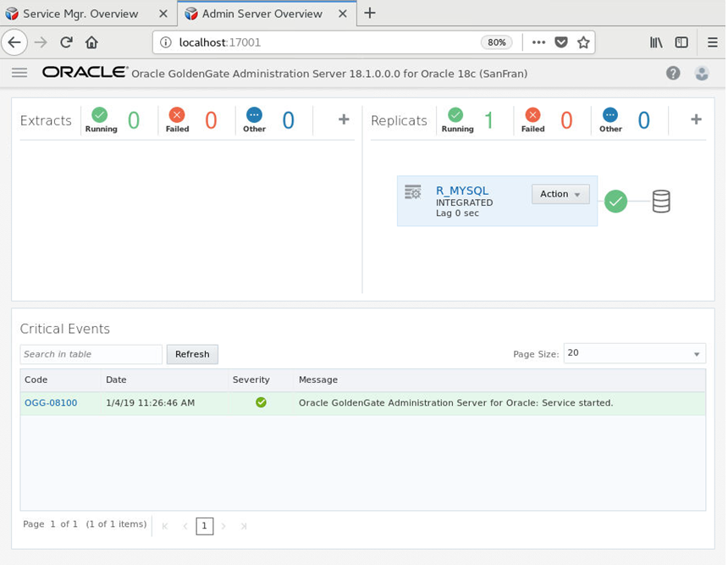Open the page actions three-dot menu

coord(538,42)
